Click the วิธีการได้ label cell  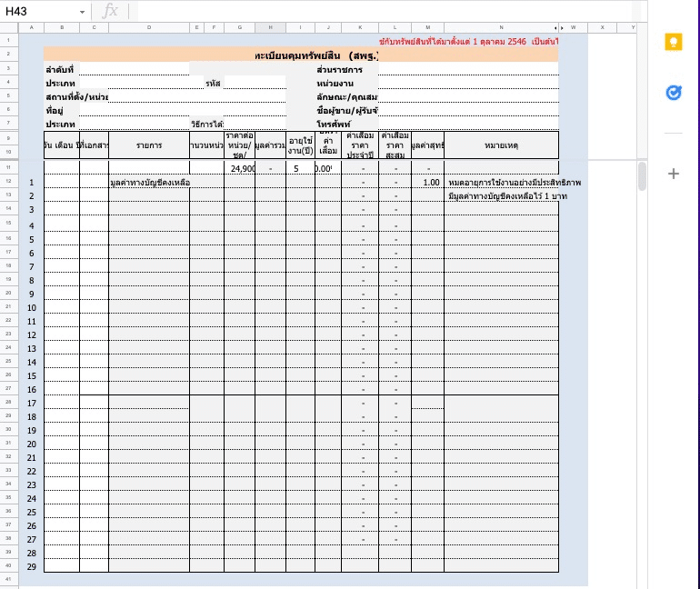pyautogui.click(x=206, y=124)
